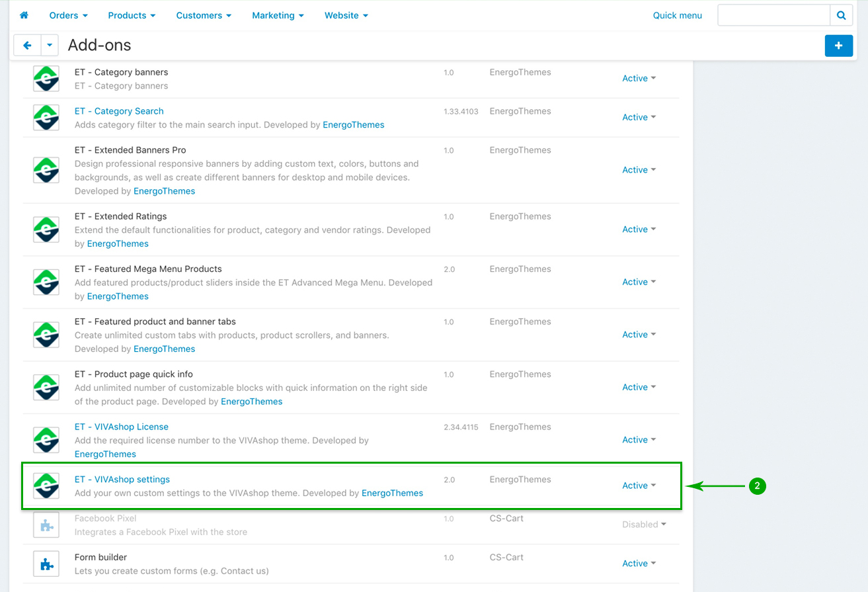Click version 2.34.4115 of ET - VIVAshop License
This screenshot has width=868, height=592.
[x=461, y=427]
